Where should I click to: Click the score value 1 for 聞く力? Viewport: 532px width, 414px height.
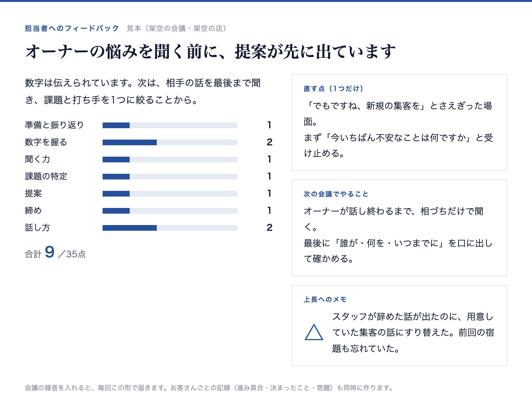269,159
